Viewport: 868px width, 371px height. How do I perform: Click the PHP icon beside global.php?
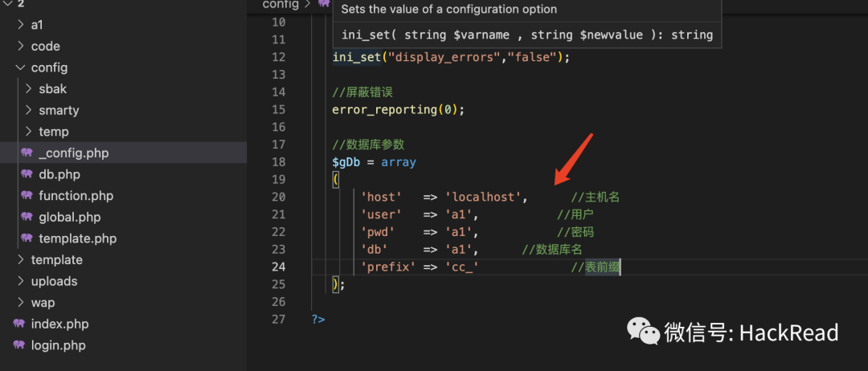[x=27, y=217]
